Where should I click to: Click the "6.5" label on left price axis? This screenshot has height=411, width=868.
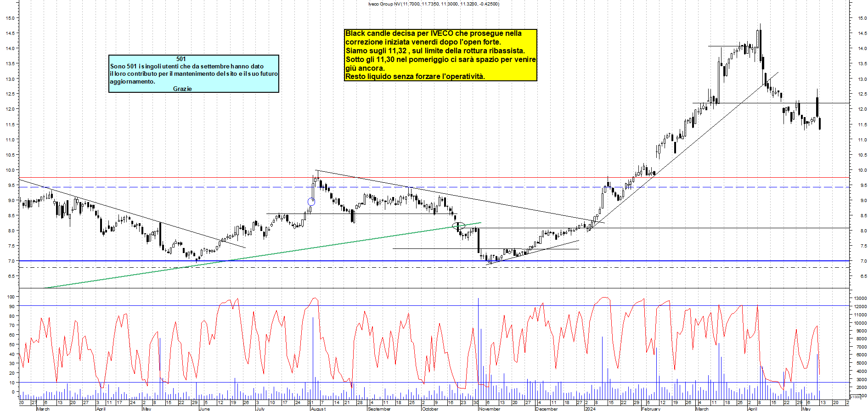[x=11, y=276]
